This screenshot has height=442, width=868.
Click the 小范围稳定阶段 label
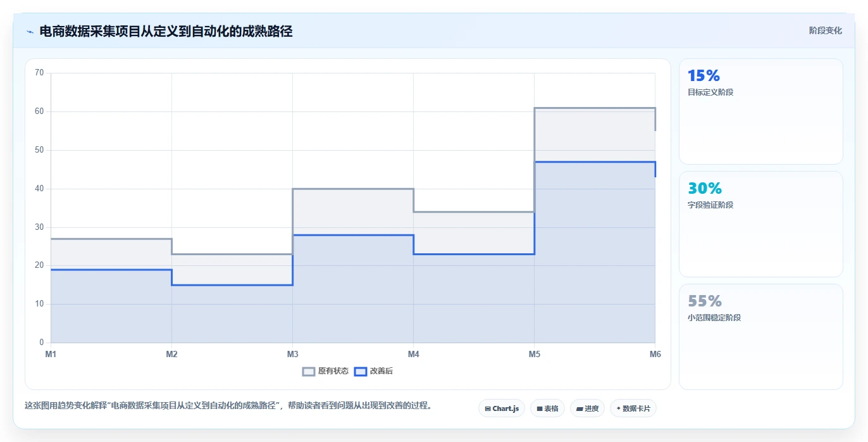click(x=714, y=318)
